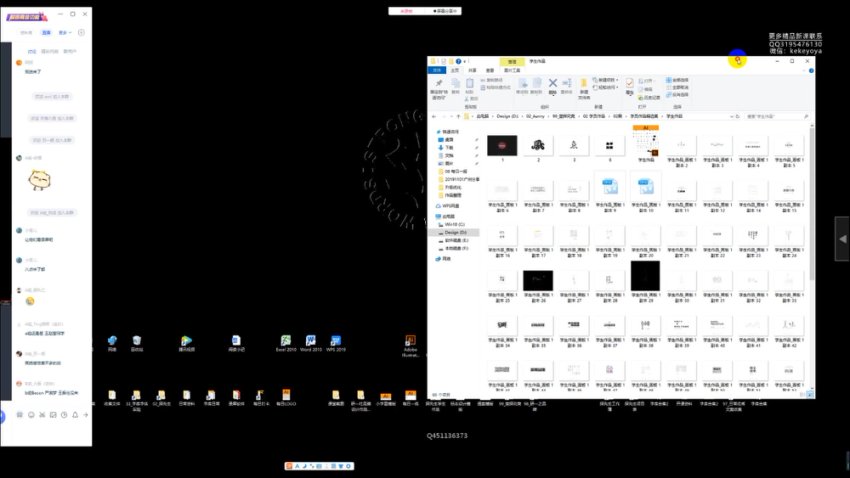Click Copy path in the ribbon
The width and height of the screenshot is (850, 478).
[x=492, y=80]
